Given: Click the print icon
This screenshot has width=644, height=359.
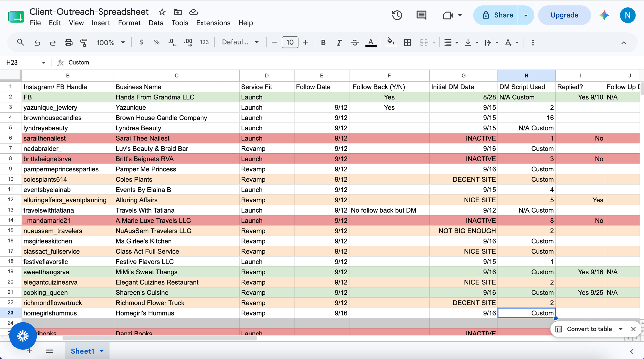Looking at the screenshot, I should (68, 42).
